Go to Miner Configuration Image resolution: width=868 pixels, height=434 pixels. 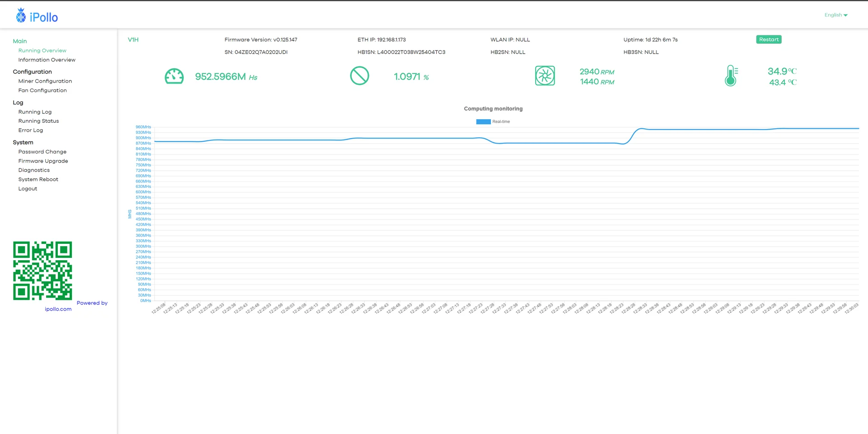tap(45, 81)
